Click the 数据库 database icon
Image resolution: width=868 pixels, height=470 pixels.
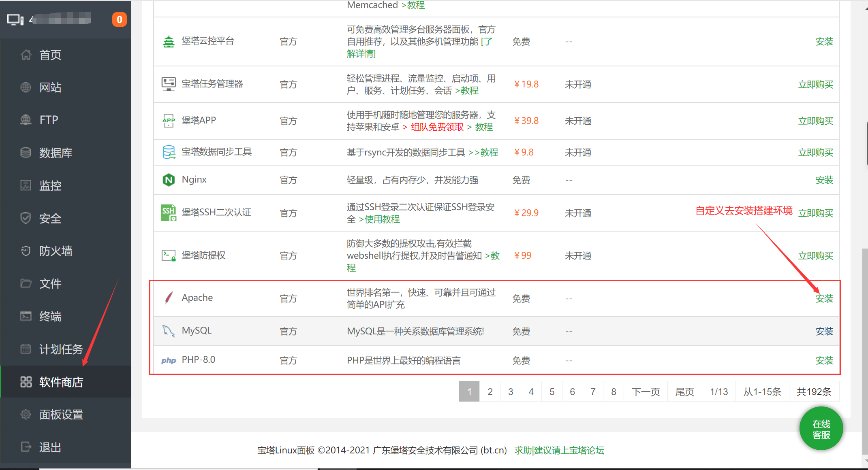point(26,153)
